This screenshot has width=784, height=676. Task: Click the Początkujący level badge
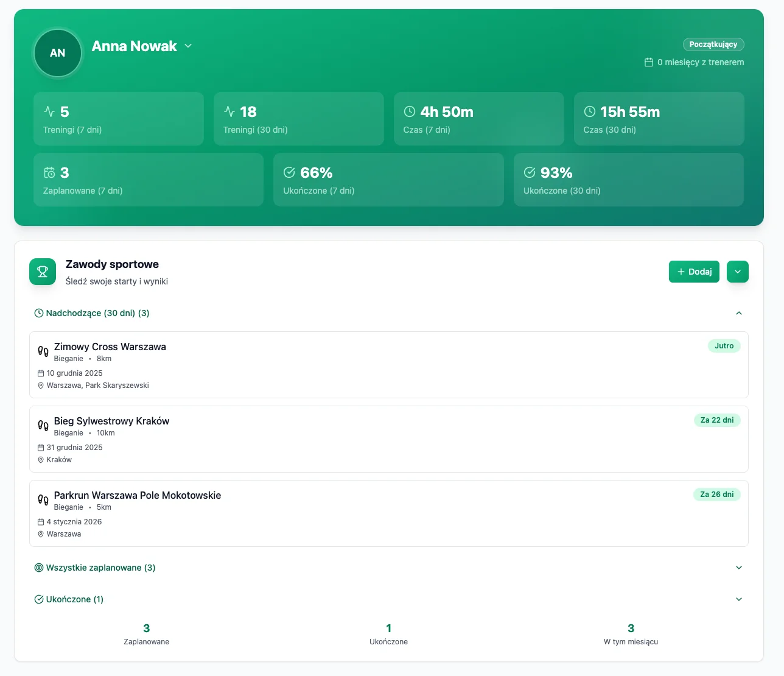click(713, 44)
